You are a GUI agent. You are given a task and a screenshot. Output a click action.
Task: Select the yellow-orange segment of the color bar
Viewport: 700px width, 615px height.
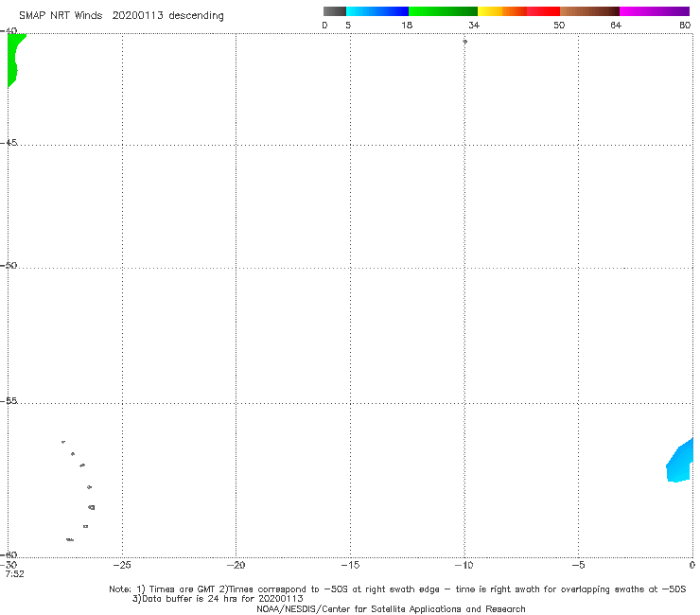tap(502, 11)
